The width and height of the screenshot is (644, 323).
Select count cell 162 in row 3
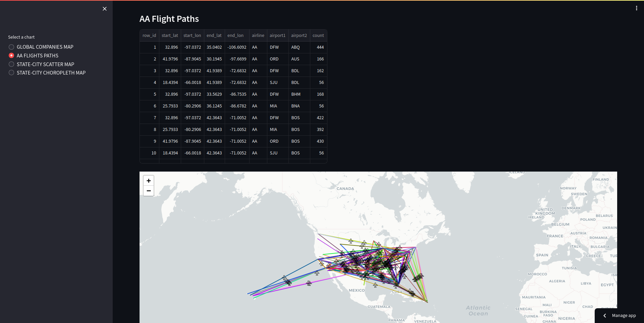(319, 71)
